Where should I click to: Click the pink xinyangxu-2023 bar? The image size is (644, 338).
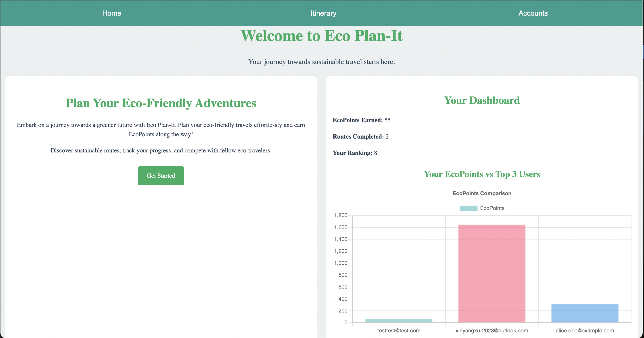coord(491,273)
